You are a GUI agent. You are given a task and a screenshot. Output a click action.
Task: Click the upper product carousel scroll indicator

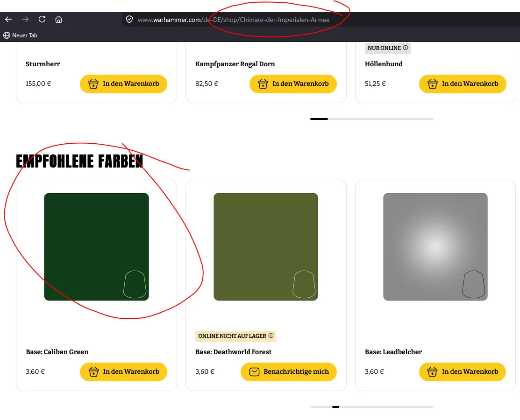pyautogui.click(x=372, y=119)
